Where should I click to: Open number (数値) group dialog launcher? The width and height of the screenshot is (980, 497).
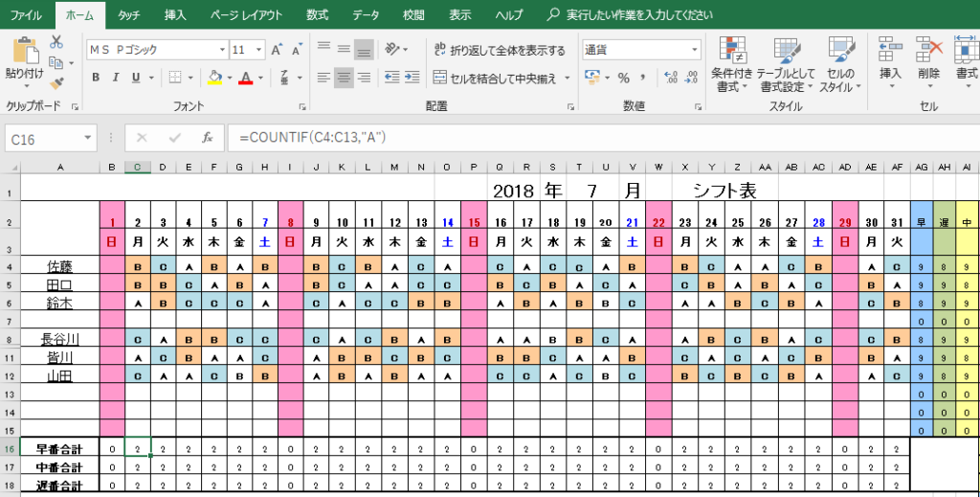point(700,107)
